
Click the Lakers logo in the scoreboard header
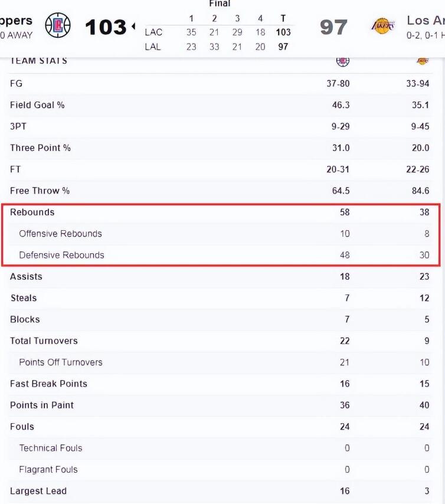tap(382, 26)
